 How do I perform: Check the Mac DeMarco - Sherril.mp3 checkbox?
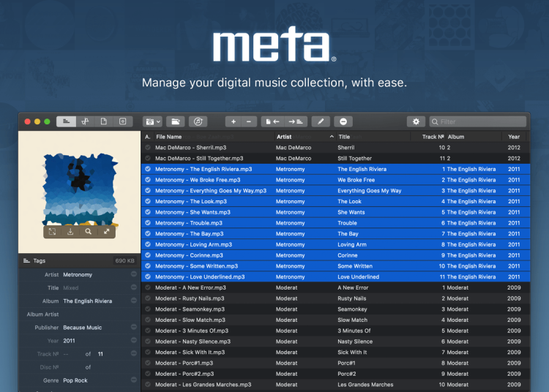(148, 148)
